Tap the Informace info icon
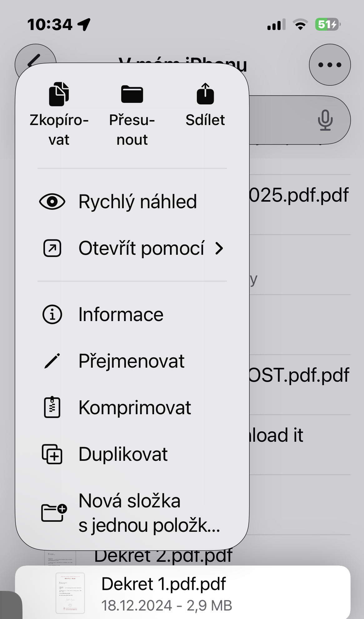Screen dimensions: 364x619 pos(52,315)
